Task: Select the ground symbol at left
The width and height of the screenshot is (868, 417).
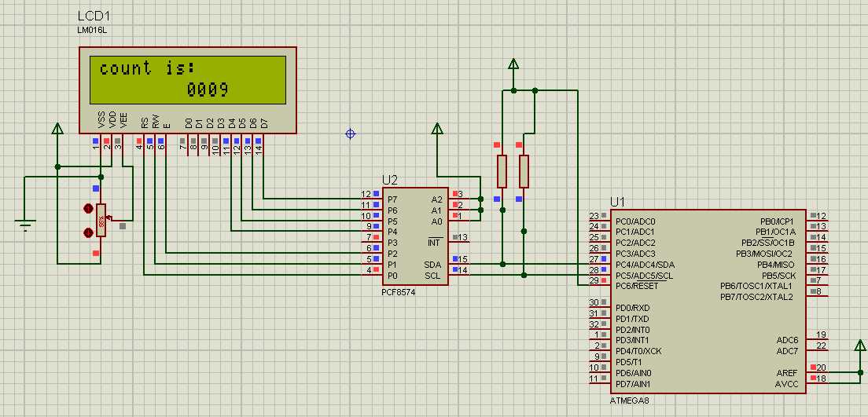Action: [x=24, y=225]
